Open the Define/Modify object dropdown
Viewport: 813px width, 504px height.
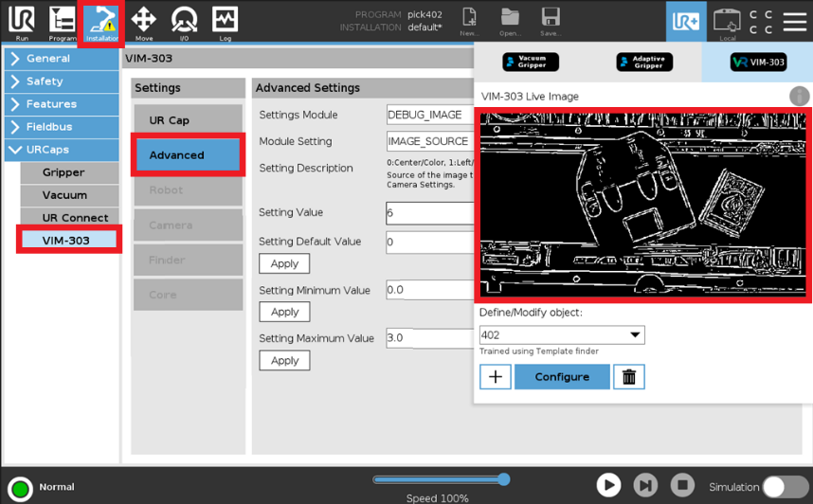click(562, 335)
